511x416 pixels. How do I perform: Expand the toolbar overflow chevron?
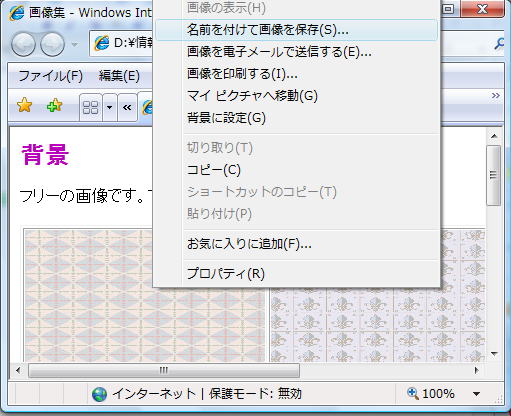click(x=495, y=96)
